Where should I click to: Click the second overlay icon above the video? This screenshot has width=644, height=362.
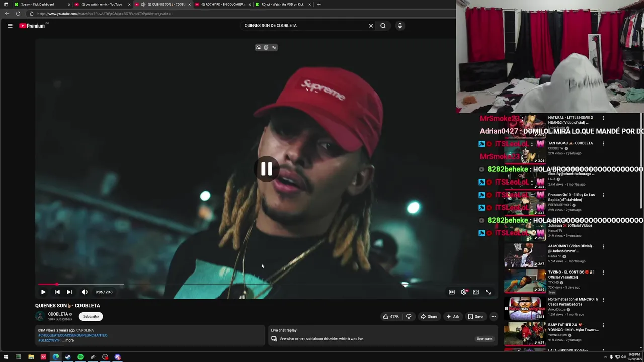[x=266, y=48]
